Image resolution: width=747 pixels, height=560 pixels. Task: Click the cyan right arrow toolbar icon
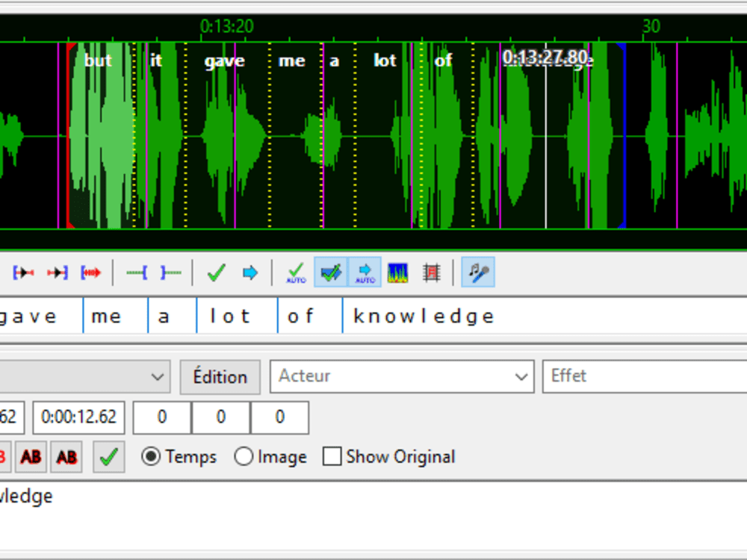[250, 273]
